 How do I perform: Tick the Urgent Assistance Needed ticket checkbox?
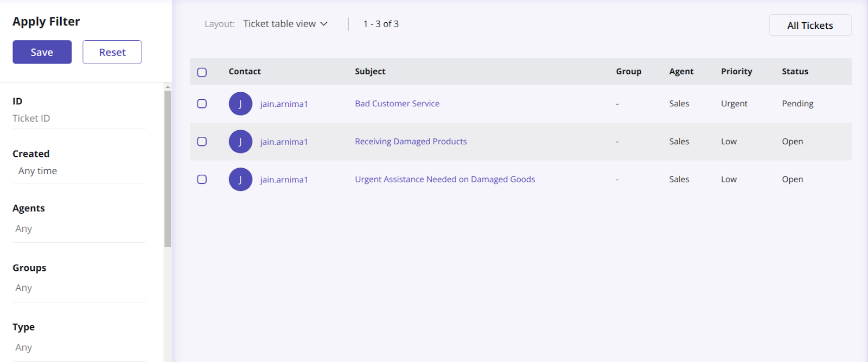click(202, 180)
